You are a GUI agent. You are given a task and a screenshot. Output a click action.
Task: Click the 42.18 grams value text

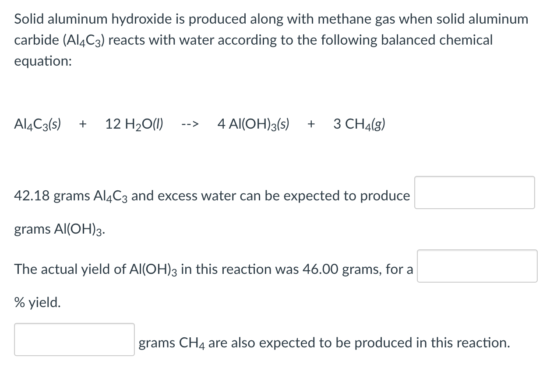[x=52, y=196]
